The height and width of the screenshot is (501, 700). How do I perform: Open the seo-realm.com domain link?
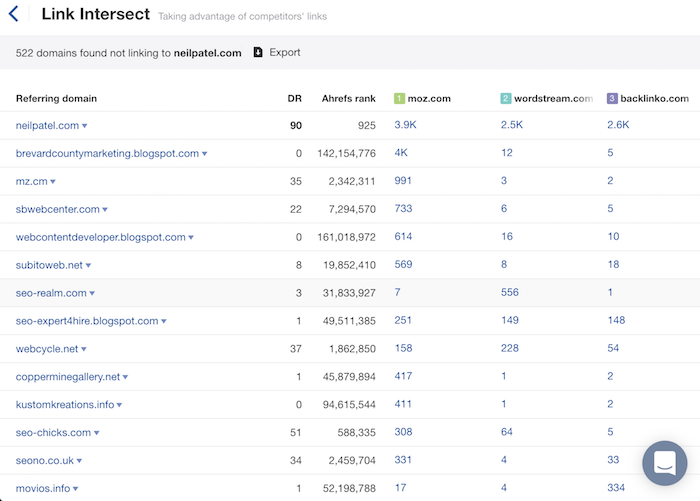(51, 293)
